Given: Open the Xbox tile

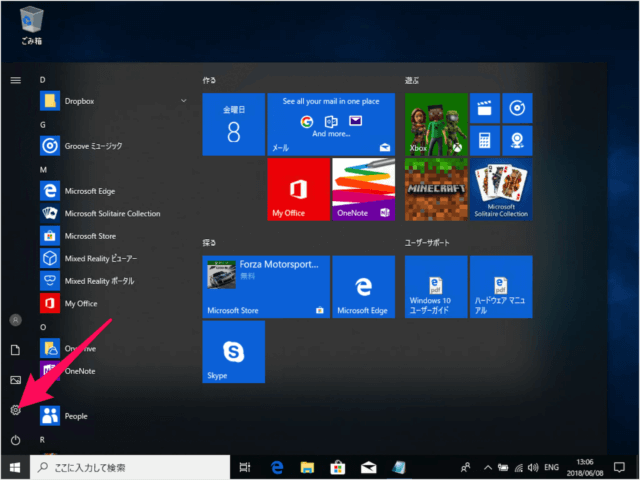Looking at the screenshot, I should (436, 124).
